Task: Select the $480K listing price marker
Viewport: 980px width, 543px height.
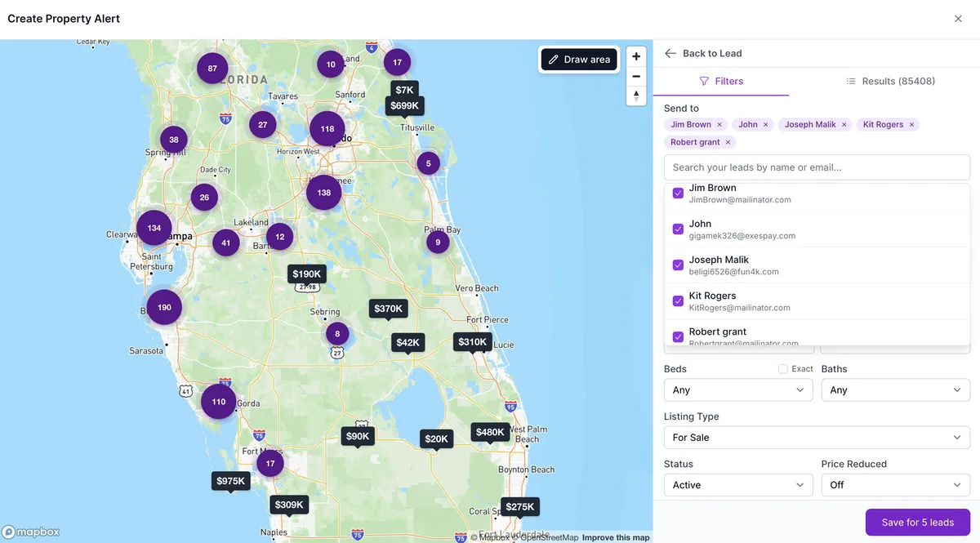Action: point(490,431)
